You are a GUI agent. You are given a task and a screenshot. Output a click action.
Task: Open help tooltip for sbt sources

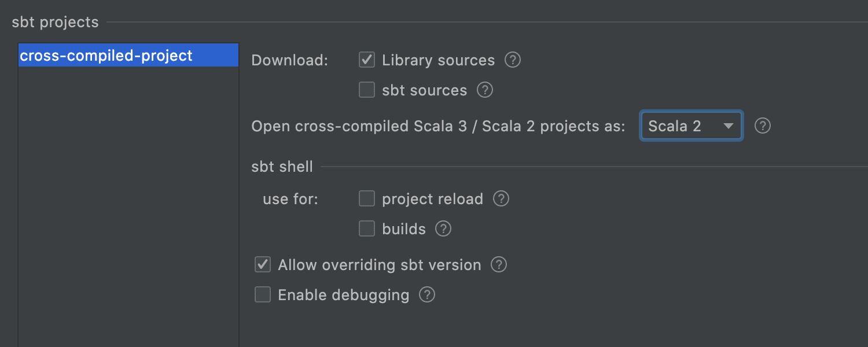coord(485,90)
